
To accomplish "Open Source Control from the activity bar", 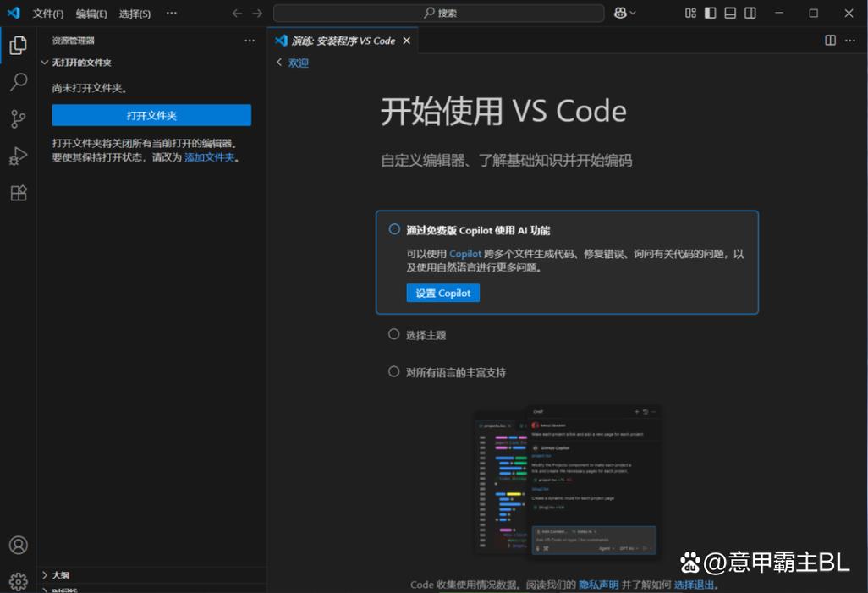I will click(18, 118).
